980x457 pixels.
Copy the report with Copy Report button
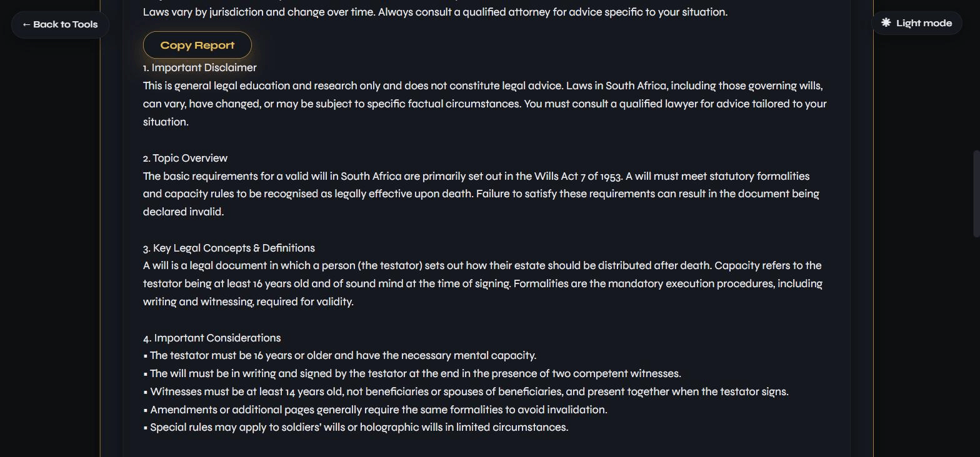pyautogui.click(x=197, y=45)
